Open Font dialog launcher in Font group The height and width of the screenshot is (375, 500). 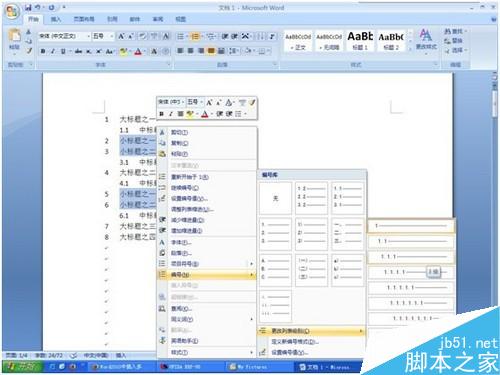click(168, 64)
